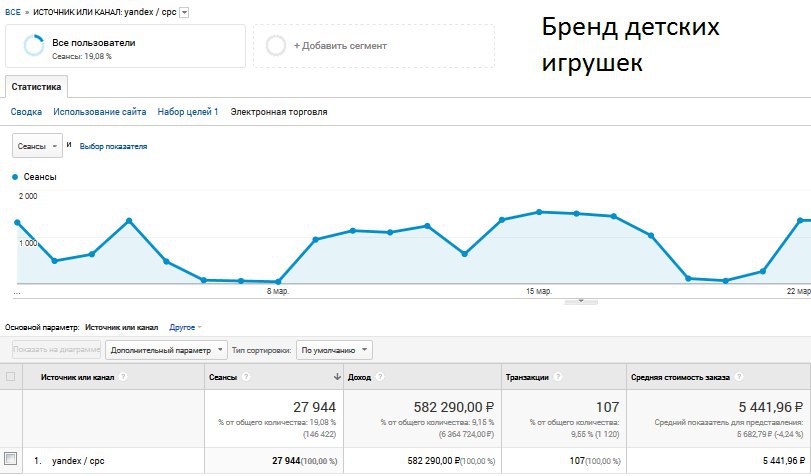Click the total revenue 582 290,00 ₽
The image size is (811, 476).
[454, 407]
